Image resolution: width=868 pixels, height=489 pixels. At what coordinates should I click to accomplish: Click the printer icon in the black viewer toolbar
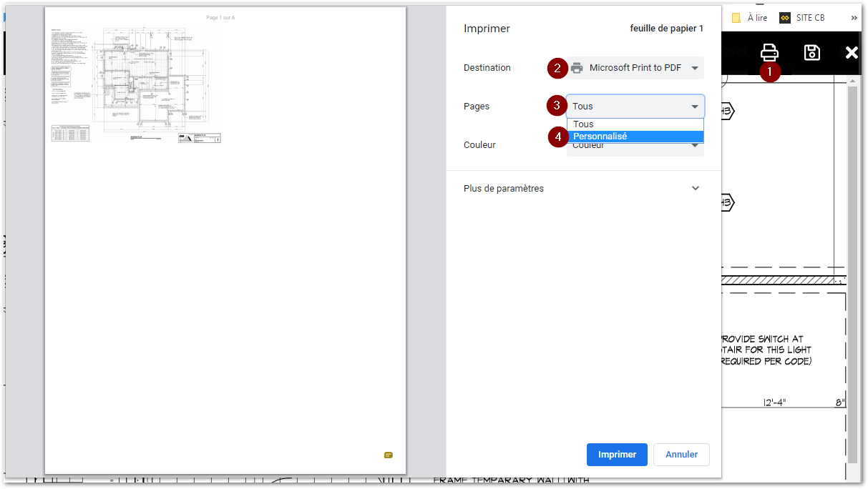pos(769,52)
